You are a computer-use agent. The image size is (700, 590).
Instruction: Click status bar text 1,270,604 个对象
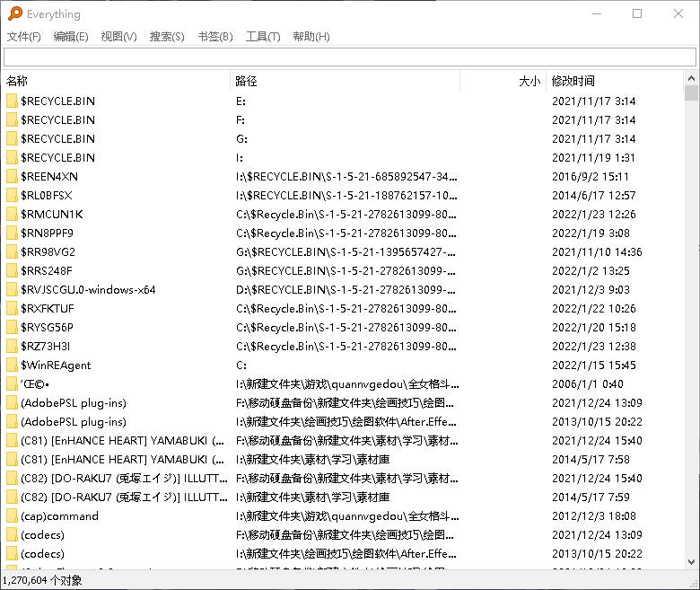[42, 580]
